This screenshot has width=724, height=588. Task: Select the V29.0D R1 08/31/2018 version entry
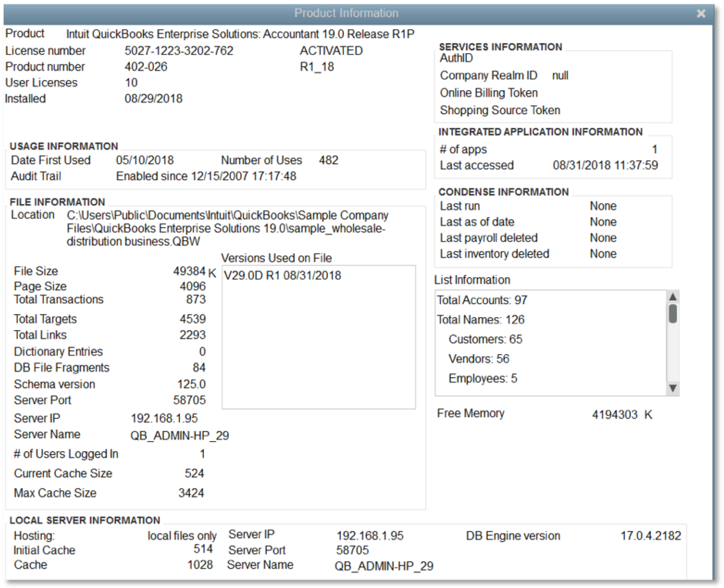tap(282, 276)
